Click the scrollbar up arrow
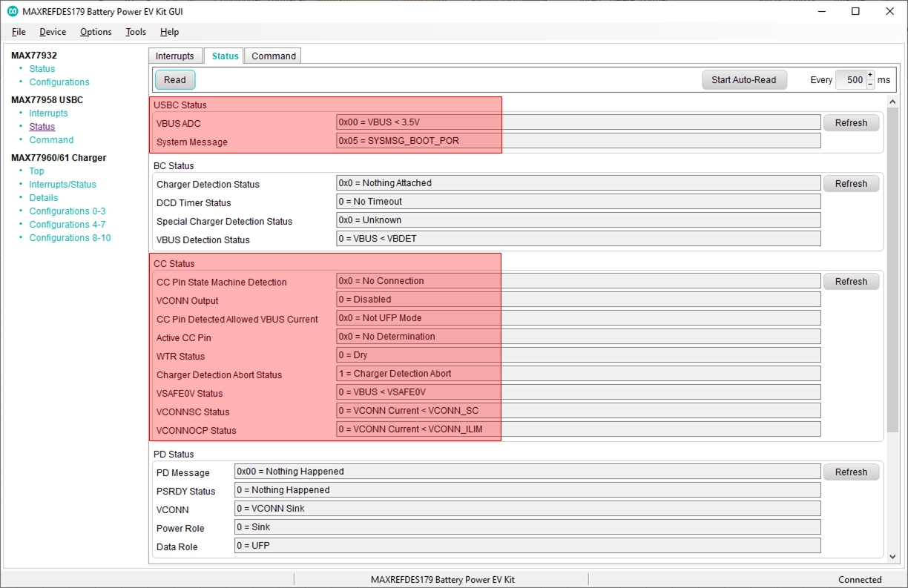The width and height of the screenshot is (908, 588). coord(892,102)
